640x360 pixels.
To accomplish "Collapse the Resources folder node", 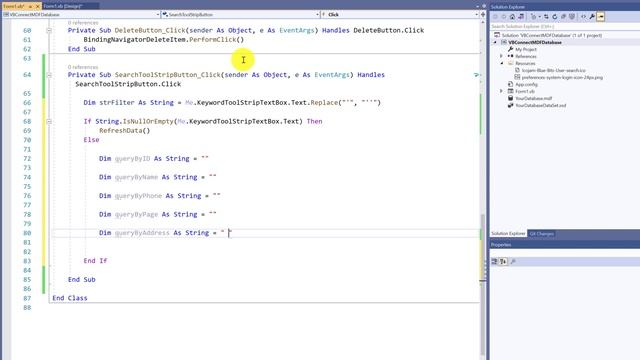I will pyautogui.click(x=502, y=63).
